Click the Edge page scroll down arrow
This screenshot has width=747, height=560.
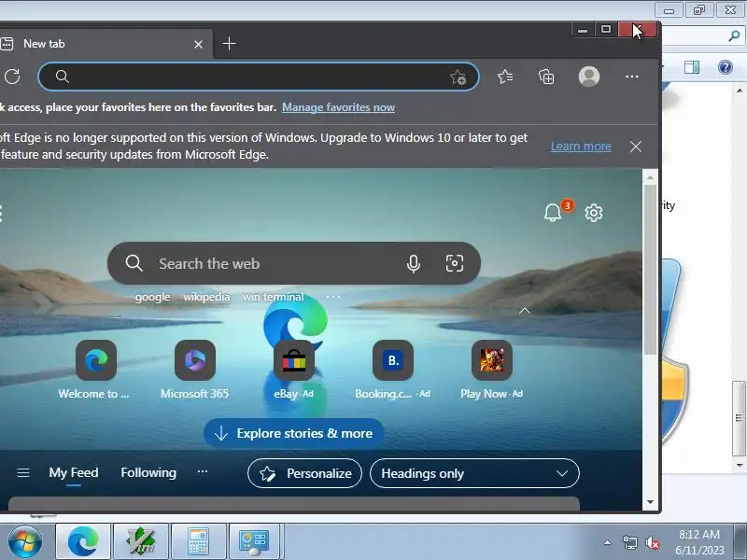tap(650, 502)
